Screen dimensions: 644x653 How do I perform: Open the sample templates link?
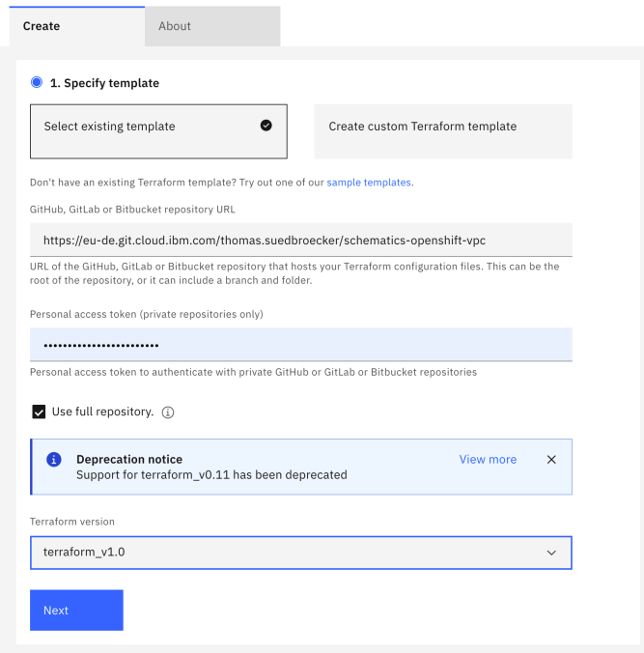369,183
